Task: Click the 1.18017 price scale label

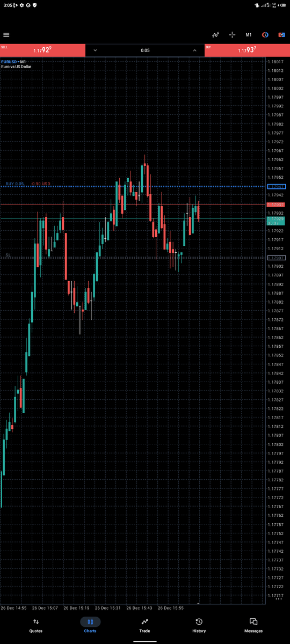Action: click(x=275, y=62)
